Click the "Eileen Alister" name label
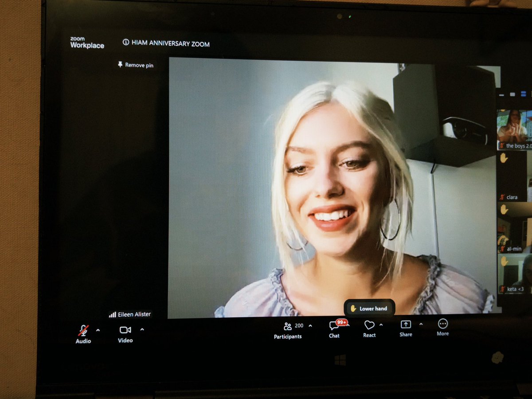The height and width of the screenshot is (399, 532). 134,314
